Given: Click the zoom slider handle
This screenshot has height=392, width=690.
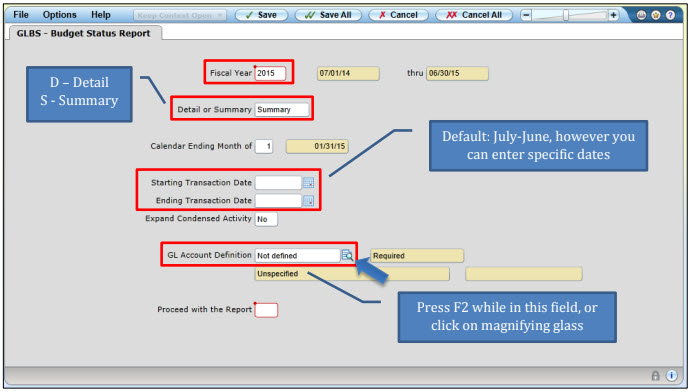Looking at the screenshot, I should [x=566, y=15].
